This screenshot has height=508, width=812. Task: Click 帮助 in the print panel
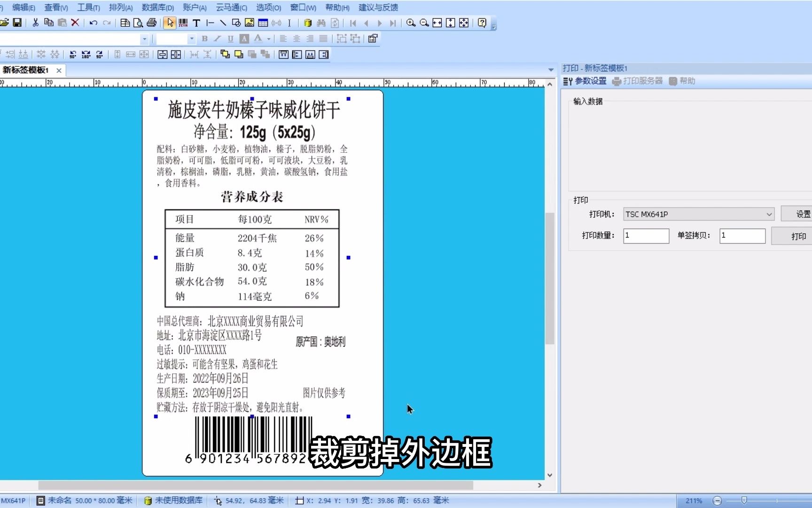click(x=682, y=81)
